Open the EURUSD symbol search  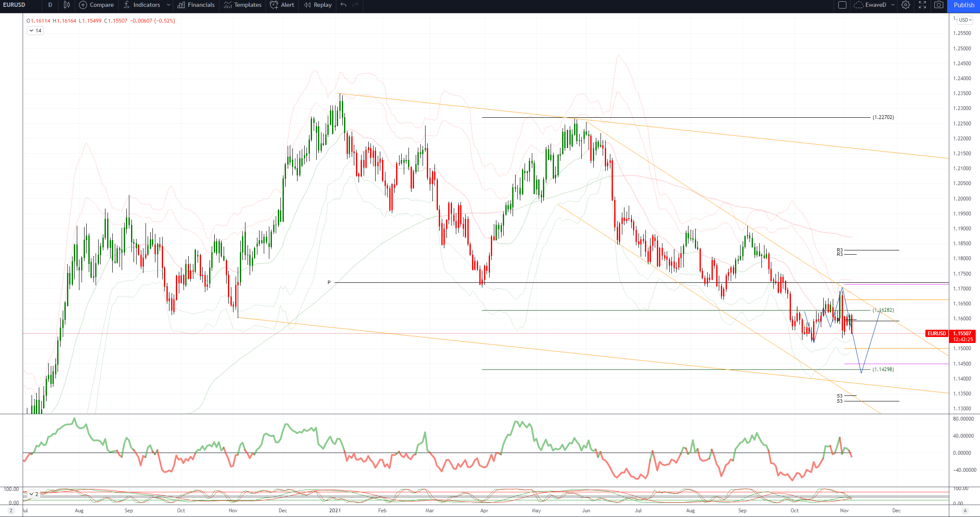pyautogui.click(x=15, y=5)
